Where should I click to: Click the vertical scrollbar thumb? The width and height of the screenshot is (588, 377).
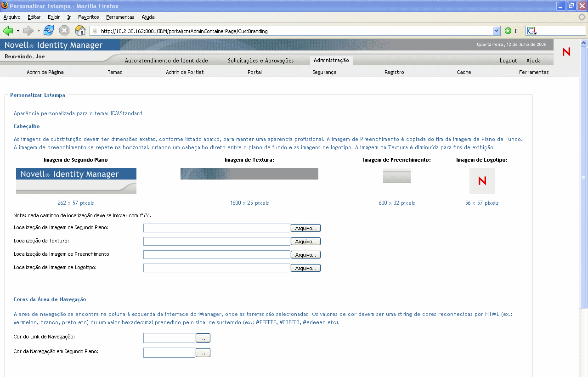[584, 177]
